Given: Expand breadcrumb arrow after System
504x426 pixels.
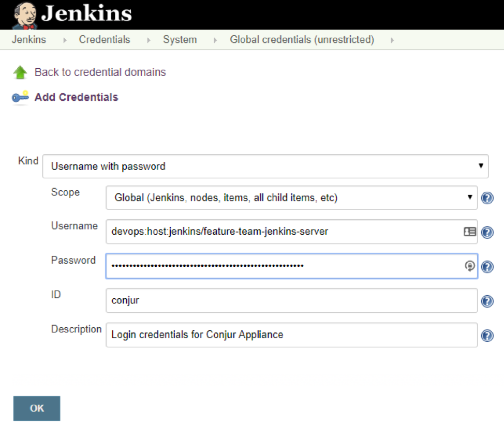Looking at the screenshot, I should click(x=215, y=40).
